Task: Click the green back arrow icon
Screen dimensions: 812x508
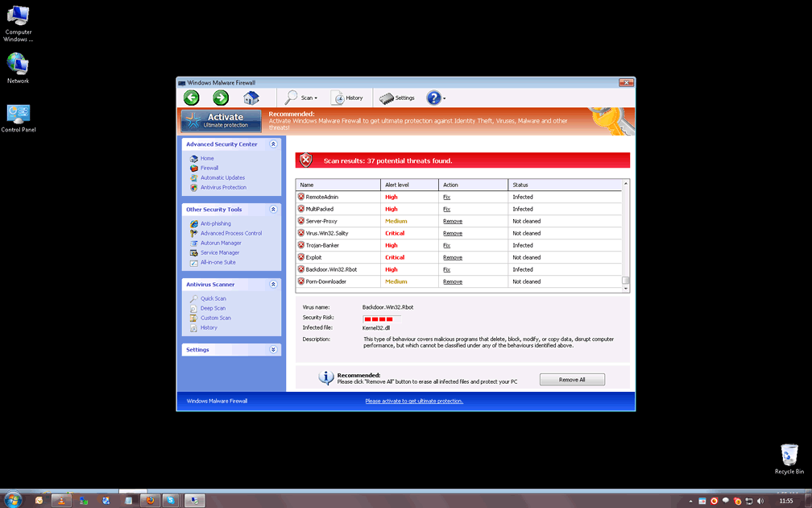Action: coord(191,98)
